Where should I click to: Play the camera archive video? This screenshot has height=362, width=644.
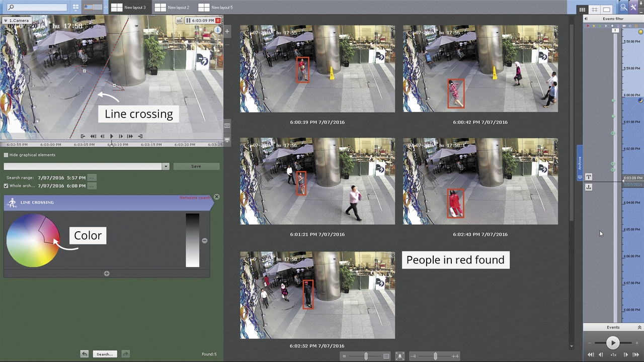pyautogui.click(x=112, y=136)
